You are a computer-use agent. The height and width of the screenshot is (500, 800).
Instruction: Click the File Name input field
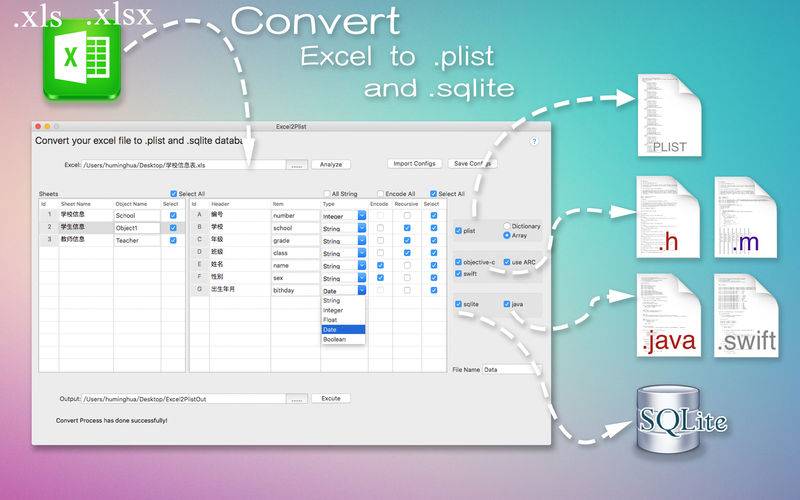pyautogui.click(x=511, y=369)
